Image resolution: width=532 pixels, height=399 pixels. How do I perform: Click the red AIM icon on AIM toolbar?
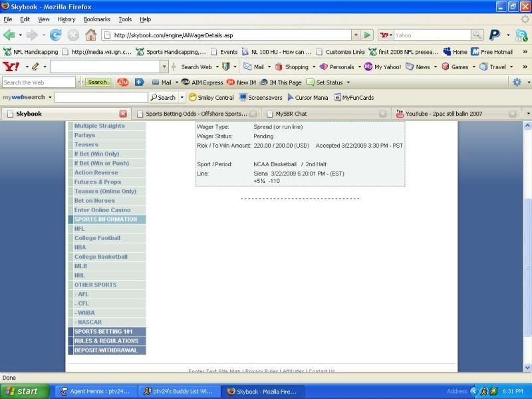[x=123, y=82]
